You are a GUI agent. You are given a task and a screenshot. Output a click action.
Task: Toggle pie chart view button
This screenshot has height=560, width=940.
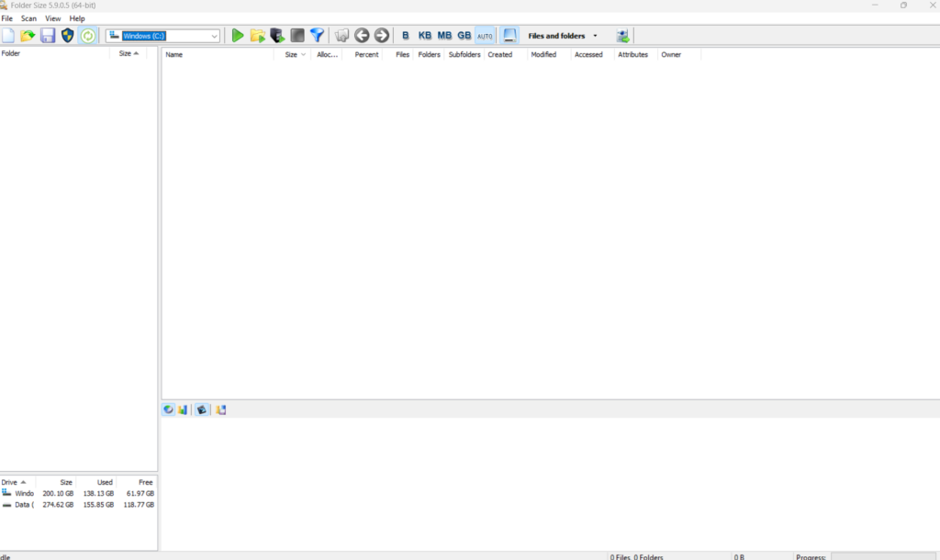coord(169,409)
